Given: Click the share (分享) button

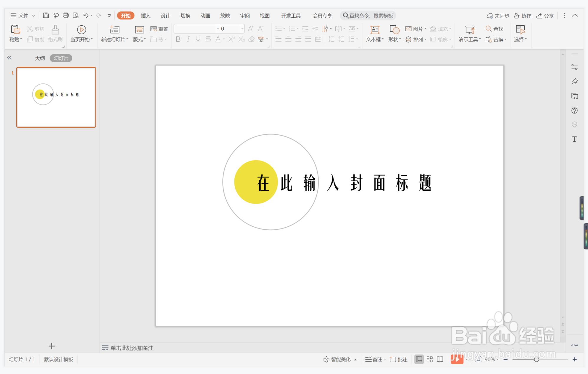Looking at the screenshot, I should (x=545, y=16).
